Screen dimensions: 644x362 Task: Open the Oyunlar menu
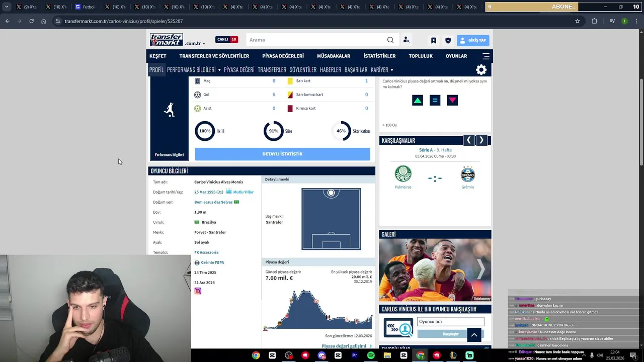tap(456, 56)
